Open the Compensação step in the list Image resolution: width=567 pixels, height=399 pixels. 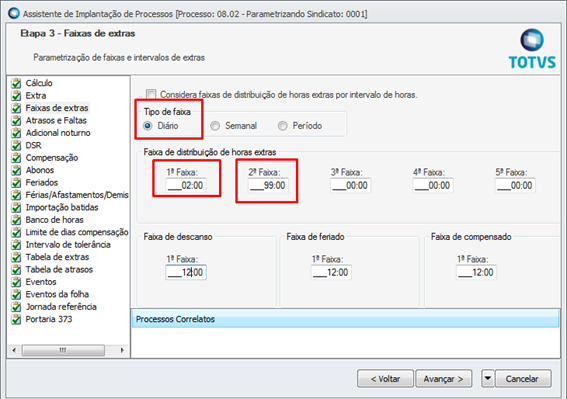click(52, 158)
